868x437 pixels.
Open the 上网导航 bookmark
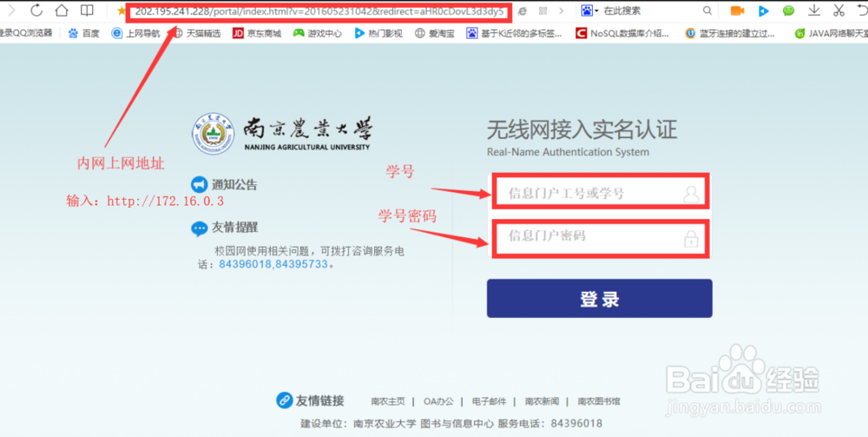136,33
